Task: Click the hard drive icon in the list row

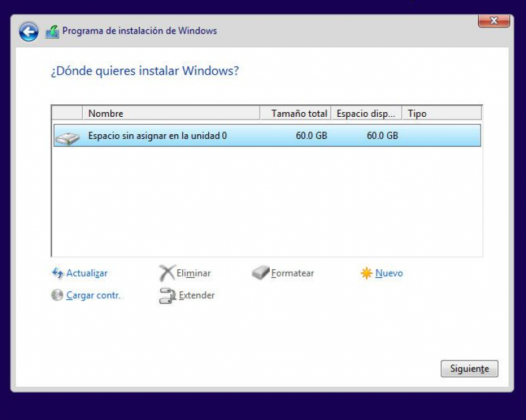Action: pos(67,138)
